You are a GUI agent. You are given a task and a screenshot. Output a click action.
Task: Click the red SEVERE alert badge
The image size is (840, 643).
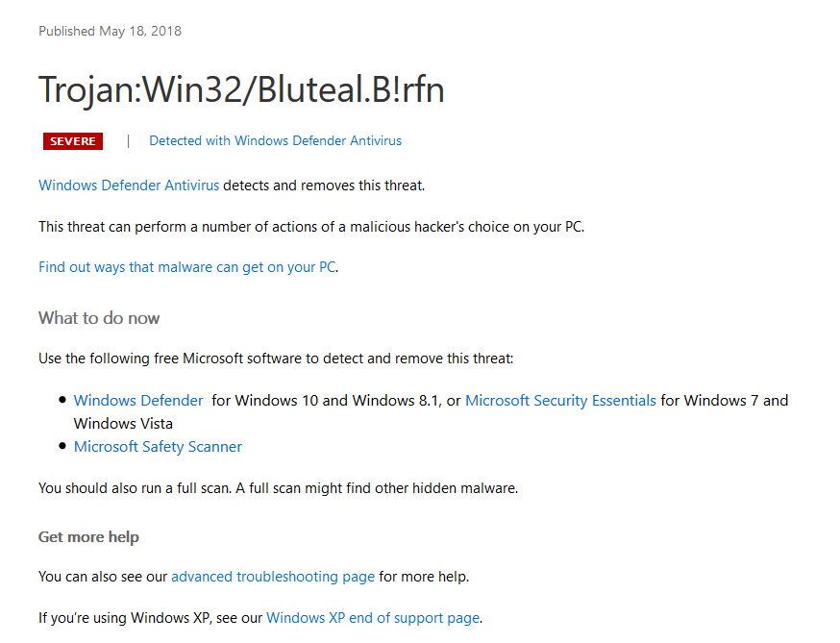pyautogui.click(x=73, y=141)
